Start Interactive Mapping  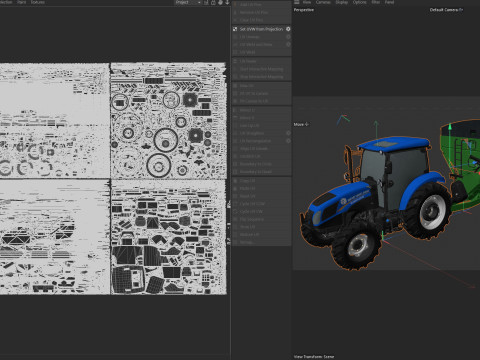click(x=262, y=69)
